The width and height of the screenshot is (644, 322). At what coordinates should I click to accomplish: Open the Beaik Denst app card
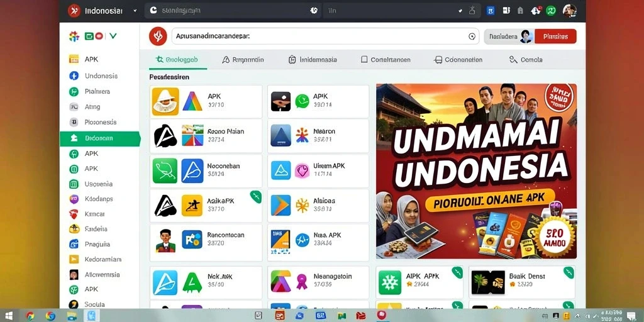coord(521,282)
